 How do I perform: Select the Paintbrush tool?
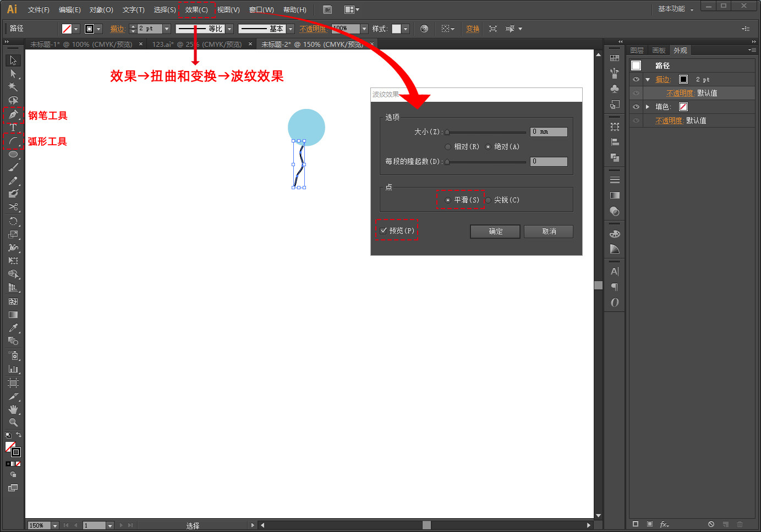coord(13,167)
